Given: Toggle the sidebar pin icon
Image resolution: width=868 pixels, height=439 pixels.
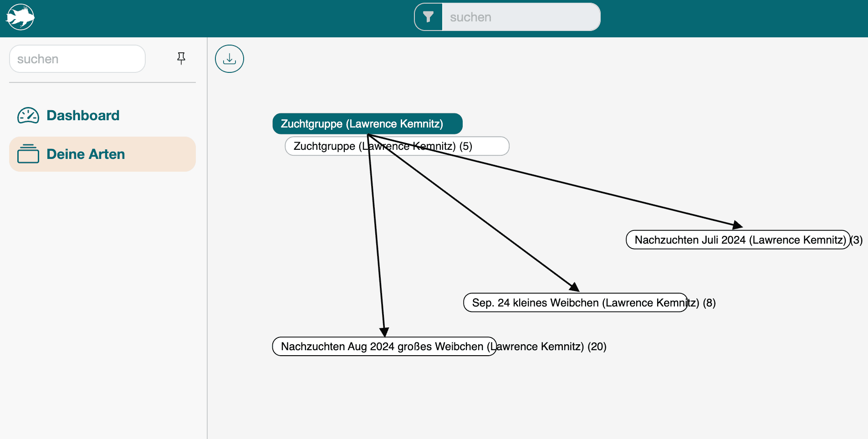Looking at the screenshot, I should pos(181,58).
